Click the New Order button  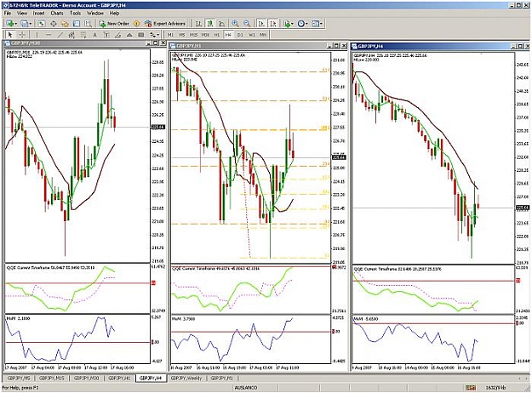[114, 24]
